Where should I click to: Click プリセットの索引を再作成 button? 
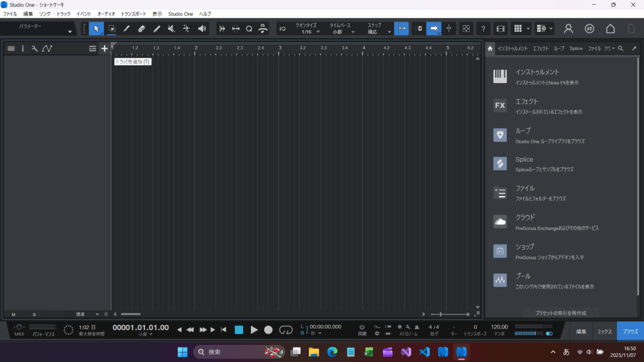(560, 313)
